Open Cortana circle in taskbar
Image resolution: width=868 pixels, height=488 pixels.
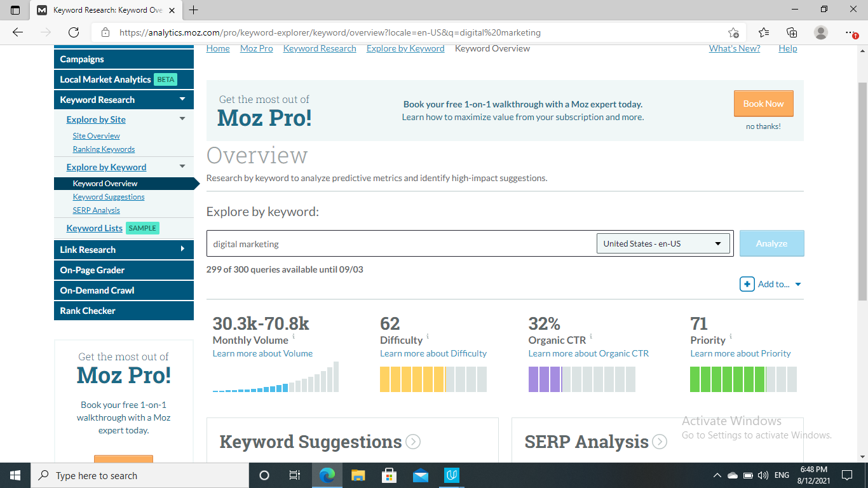click(264, 475)
